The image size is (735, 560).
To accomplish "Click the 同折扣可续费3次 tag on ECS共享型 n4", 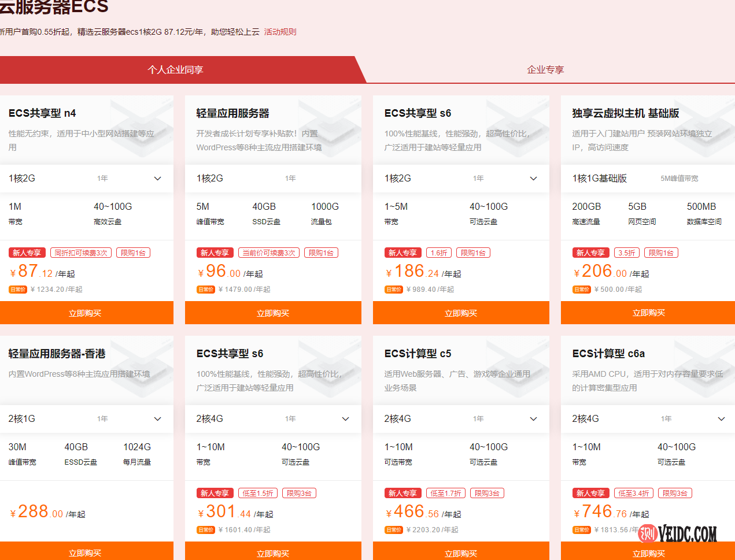I will 80,252.
